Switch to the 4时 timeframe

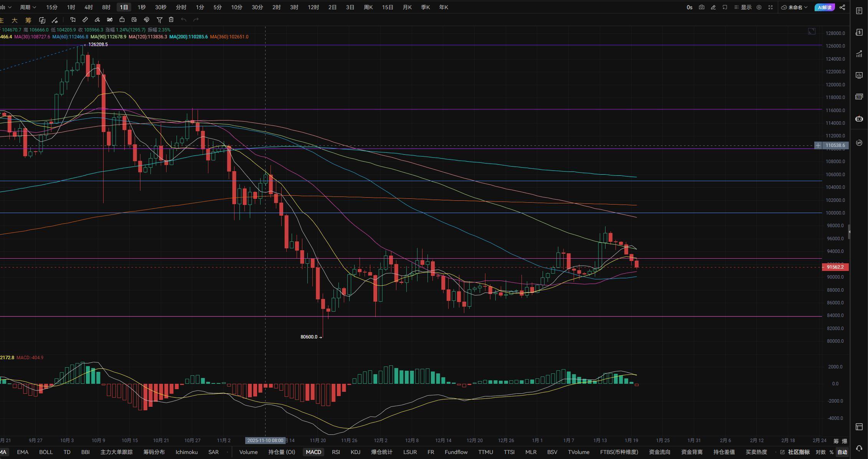pos(88,7)
